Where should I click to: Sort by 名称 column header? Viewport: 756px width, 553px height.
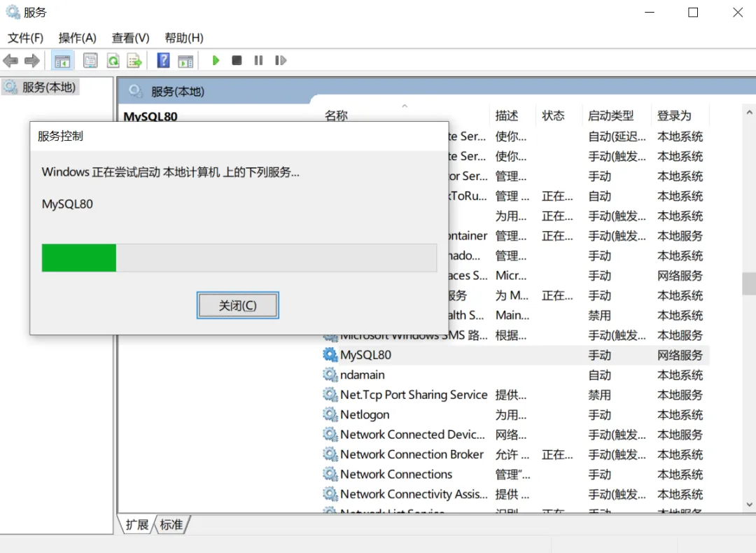click(336, 115)
